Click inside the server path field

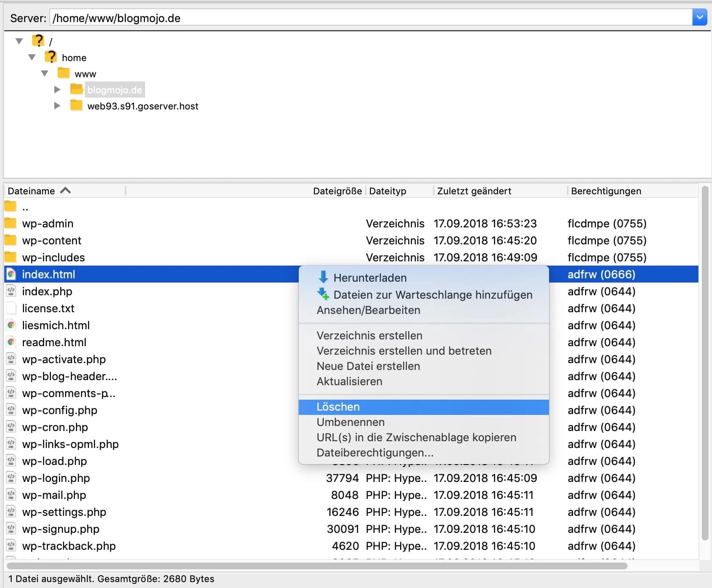pos(255,18)
